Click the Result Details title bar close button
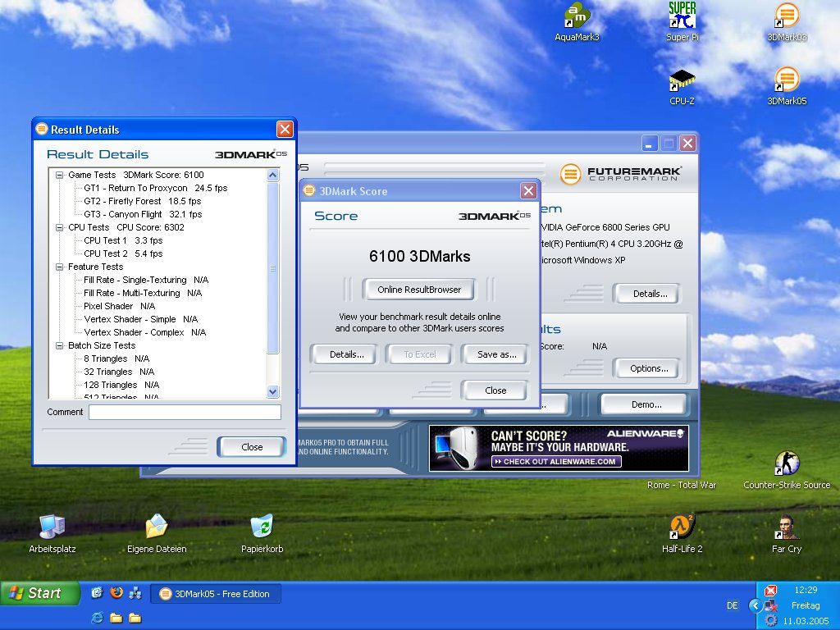840x630 pixels. coord(285,129)
